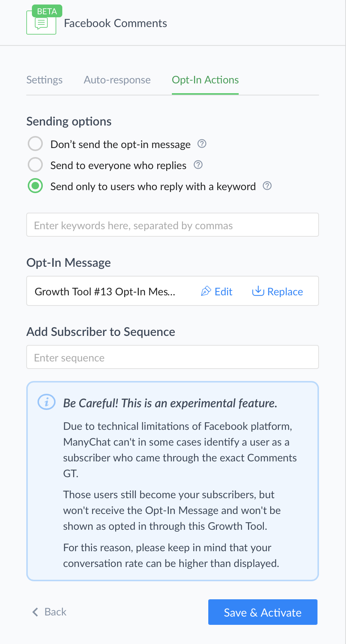346x644 pixels.
Task: Switch to the Auto-response tab
Action: (117, 80)
